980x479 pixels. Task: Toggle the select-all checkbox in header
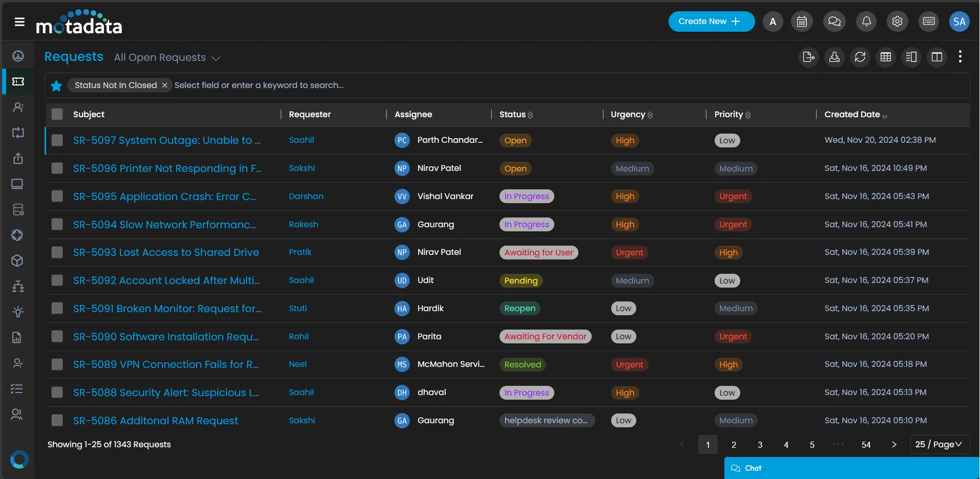[x=57, y=114]
